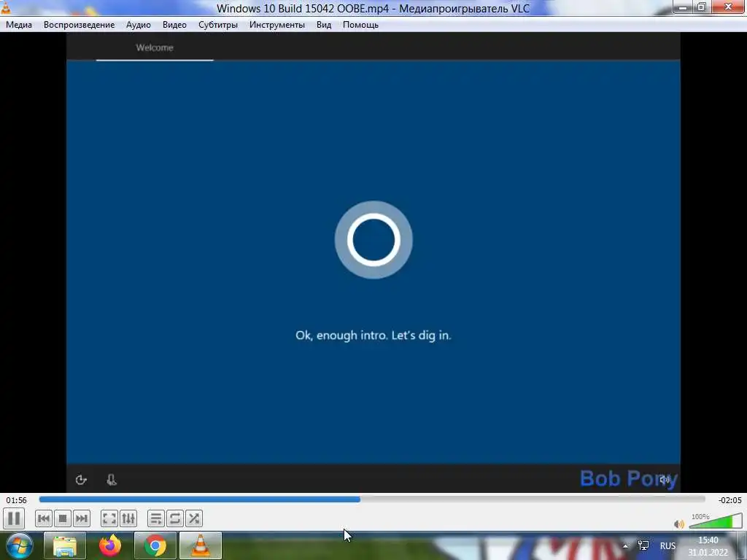The width and height of the screenshot is (747, 560).
Task: Click the Welcome tab in video
Action: (x=155, y=47)
